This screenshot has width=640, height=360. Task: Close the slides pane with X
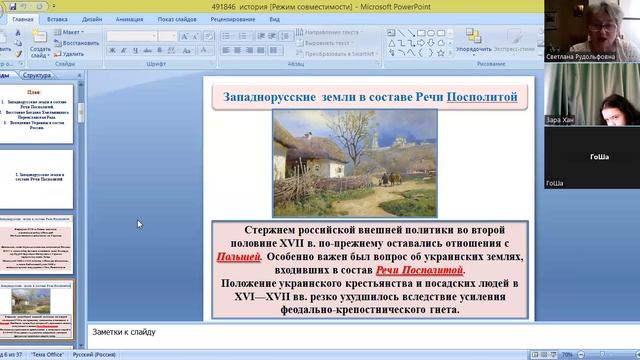coord(79,75)
